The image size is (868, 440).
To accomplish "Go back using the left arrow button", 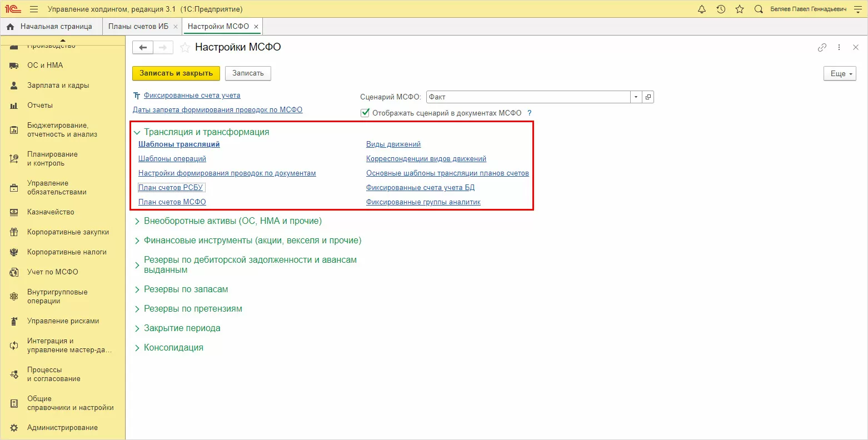I will tap(143, 48).
